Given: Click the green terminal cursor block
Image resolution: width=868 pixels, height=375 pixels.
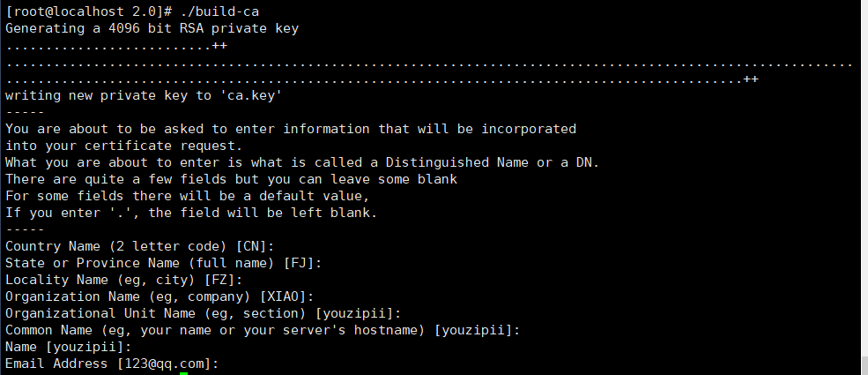Looking at the screenshot, I should [184, 373].
